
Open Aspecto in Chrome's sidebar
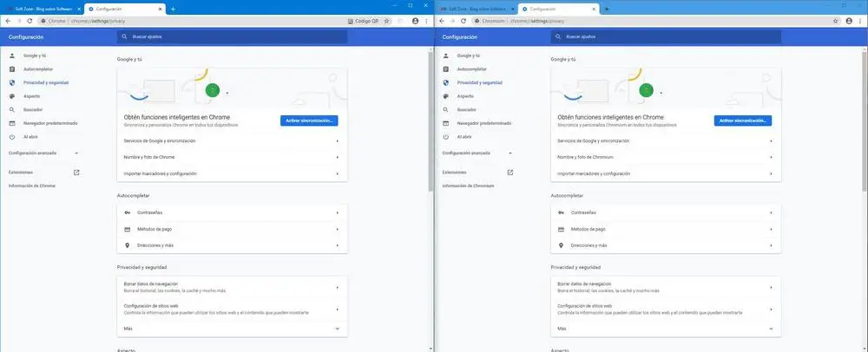[x=31, y=96]
